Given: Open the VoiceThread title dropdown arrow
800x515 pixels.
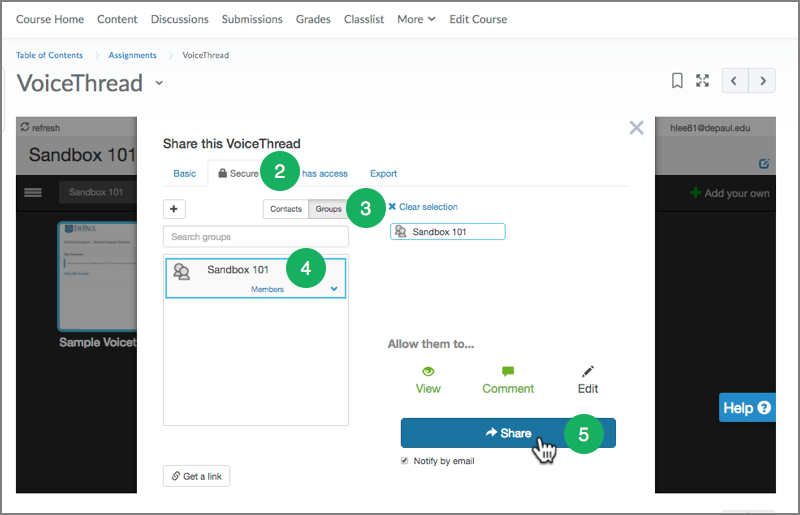Looking at the screenshot, I should click(159, 83).
